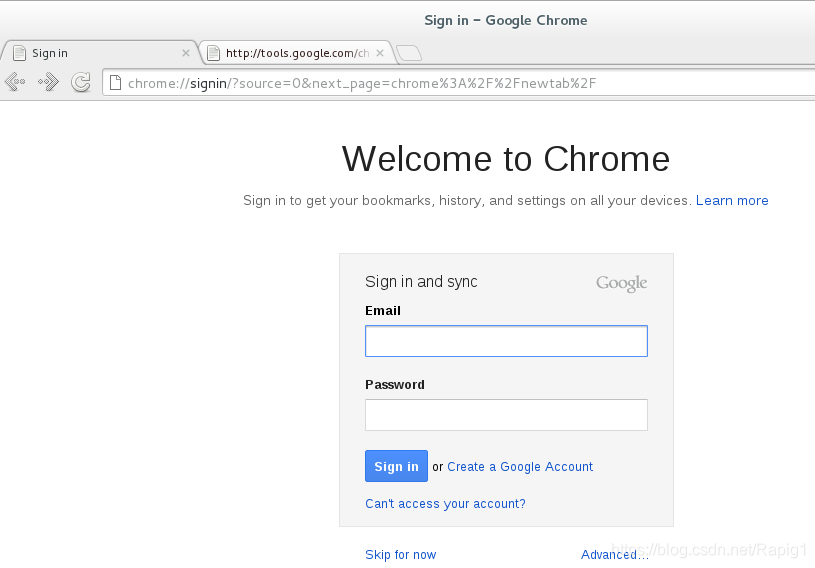Click the Welcome to Chrome heading
The width and height of the screenshot is (815, 568).
506,158
